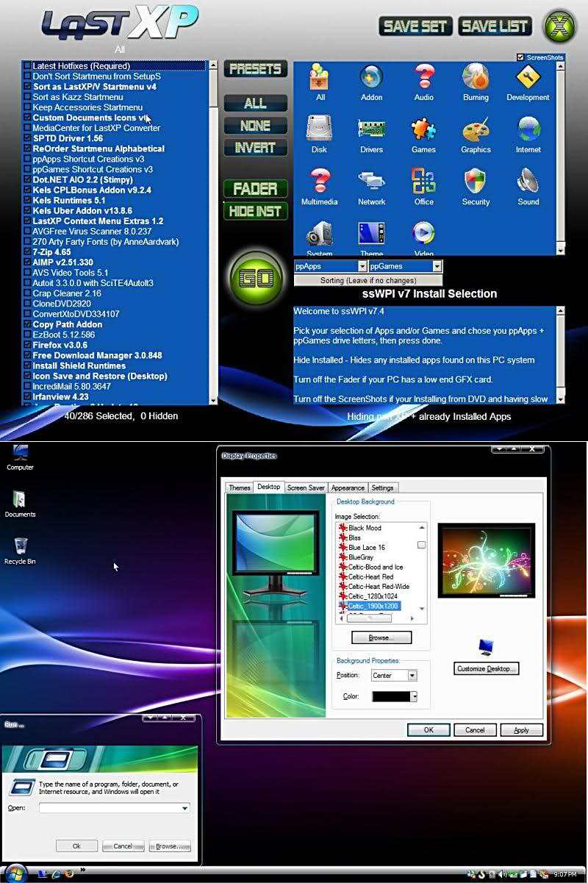Image resolution: width=588 pixels, height=883 pixels.
Task: Click the FADER toggle button
Action: (x=255, y=188)
